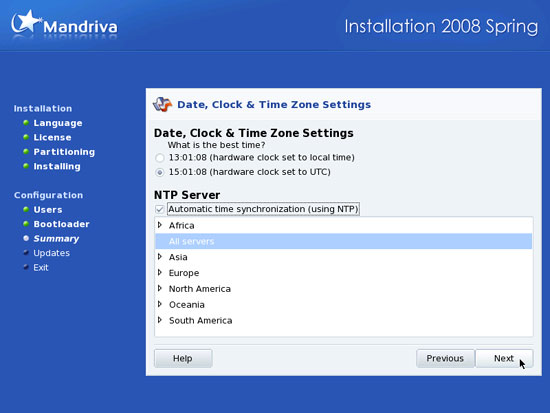Screen dimensions: 550x413
Task: Click the Exit step in sidebar
Action: pyautogui.click(x=41, y=267)
